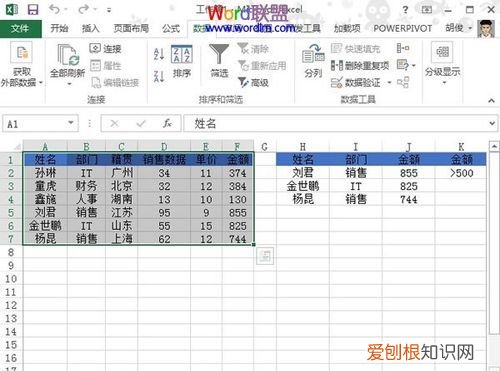Viewport: 500px width, 371px height.
Task: Expand the 数据验证 dropdown arrow
Action: (389, 82)
